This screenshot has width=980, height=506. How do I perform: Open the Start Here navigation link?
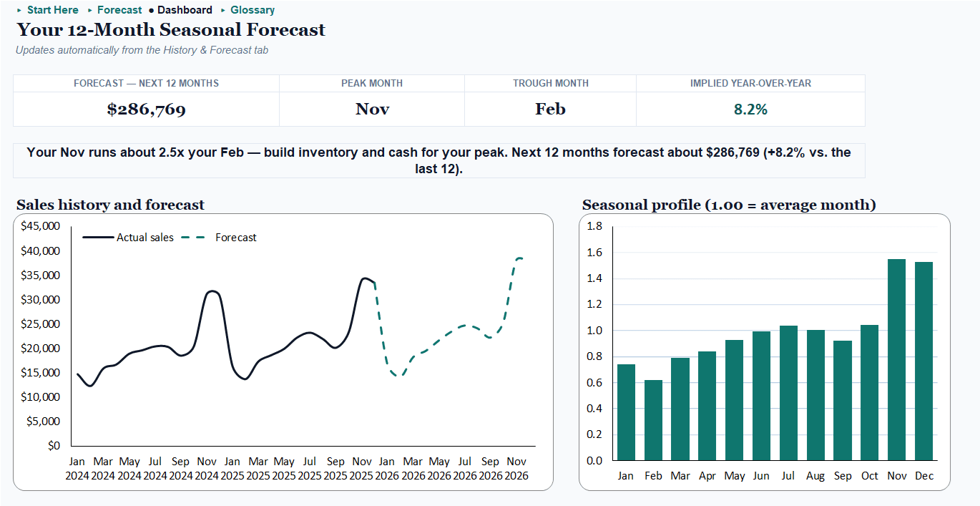pyautogui.click(x=53, y=10)
